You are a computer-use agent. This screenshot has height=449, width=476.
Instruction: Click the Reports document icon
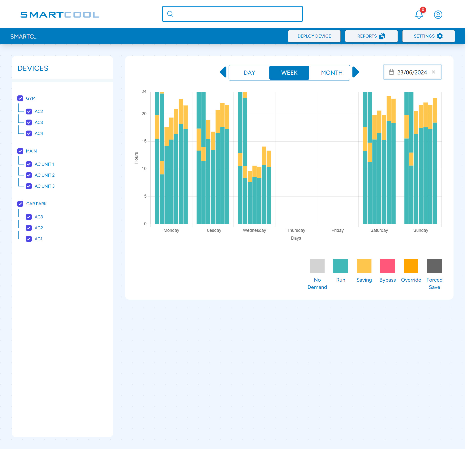click(x=382, y=36)
